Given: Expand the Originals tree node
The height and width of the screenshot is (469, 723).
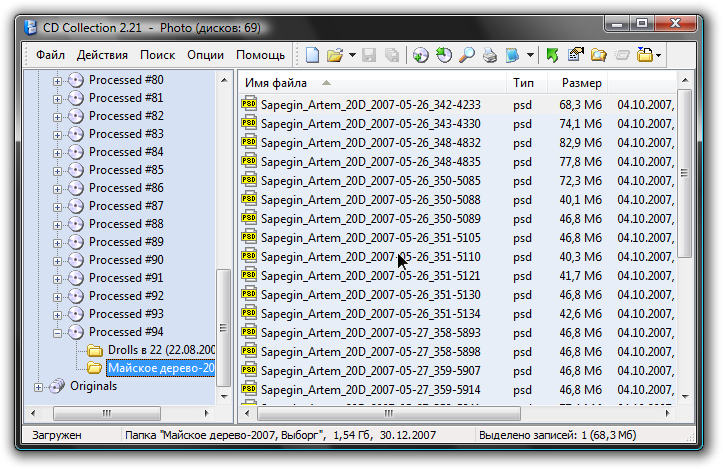Looking at the screenshot, I should [x=39, y=387].
